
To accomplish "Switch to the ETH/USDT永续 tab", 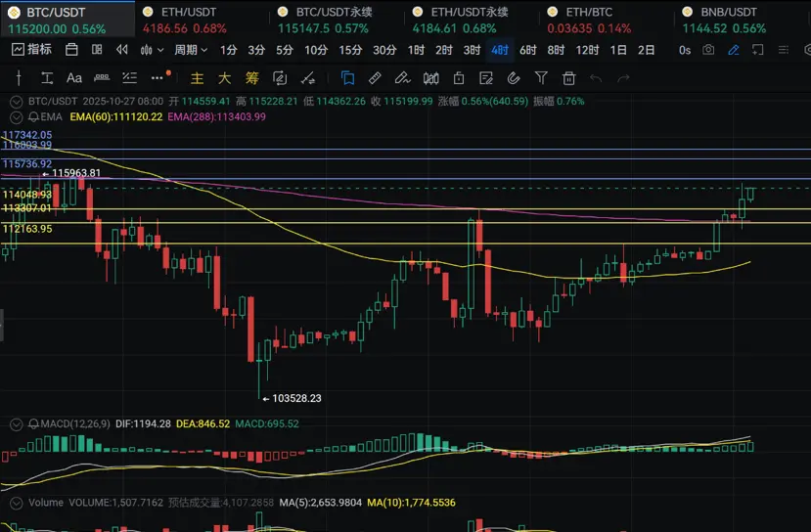I will point(472,20).
